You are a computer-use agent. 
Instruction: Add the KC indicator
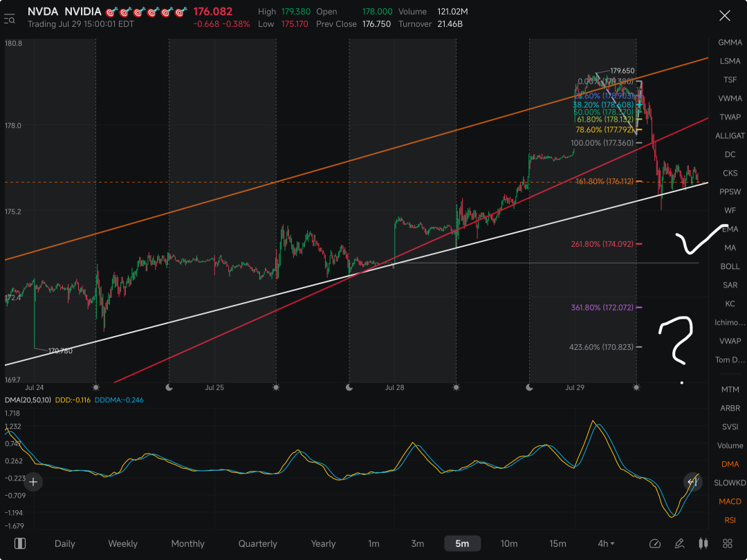tap(730, 304)
